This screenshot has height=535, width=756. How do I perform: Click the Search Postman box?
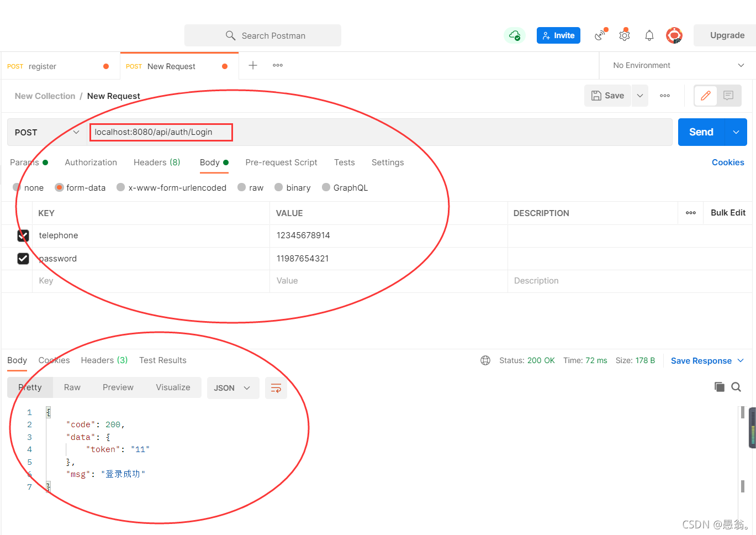(x=263, y=35)
